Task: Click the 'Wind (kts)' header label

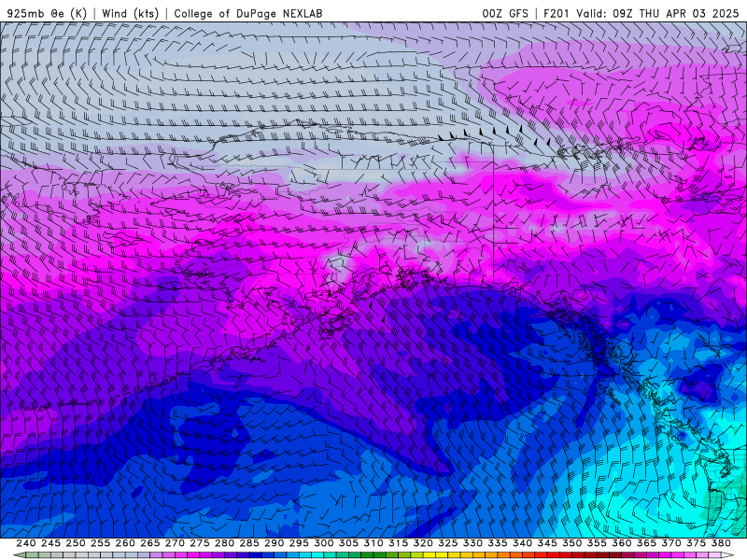Action: 131,13
